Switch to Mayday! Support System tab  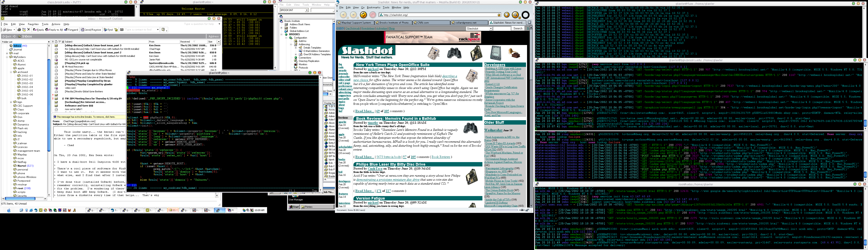[x=355, y=22]
